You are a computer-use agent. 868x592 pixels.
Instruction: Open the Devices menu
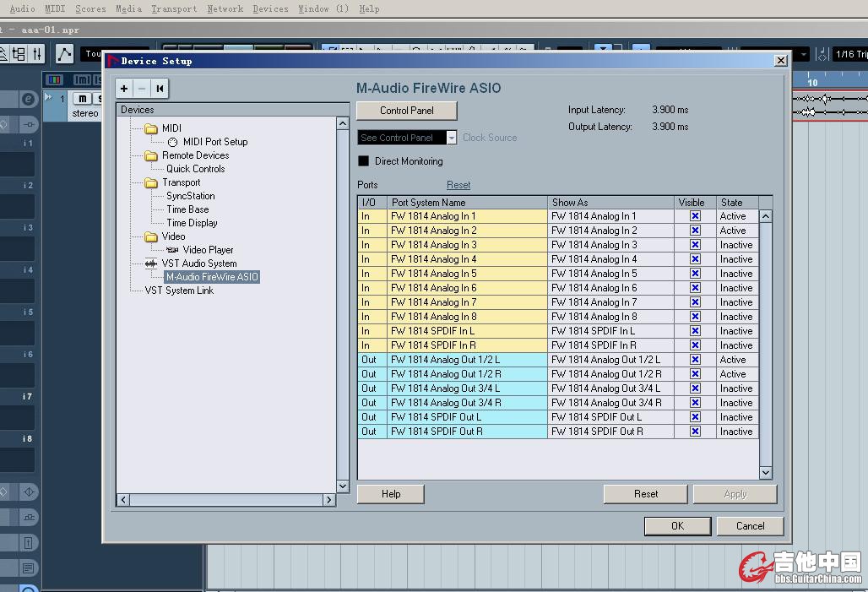click(271, 8)
